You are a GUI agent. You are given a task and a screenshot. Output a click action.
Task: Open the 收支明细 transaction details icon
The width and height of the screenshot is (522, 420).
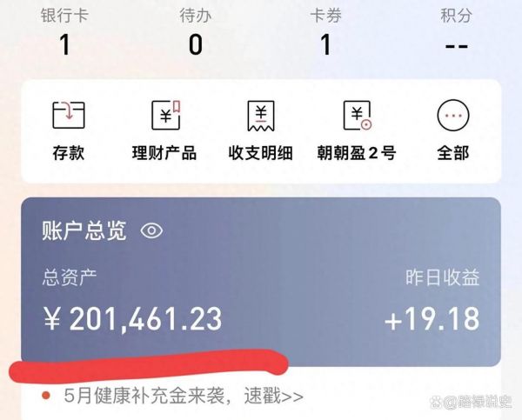(261, 116)
